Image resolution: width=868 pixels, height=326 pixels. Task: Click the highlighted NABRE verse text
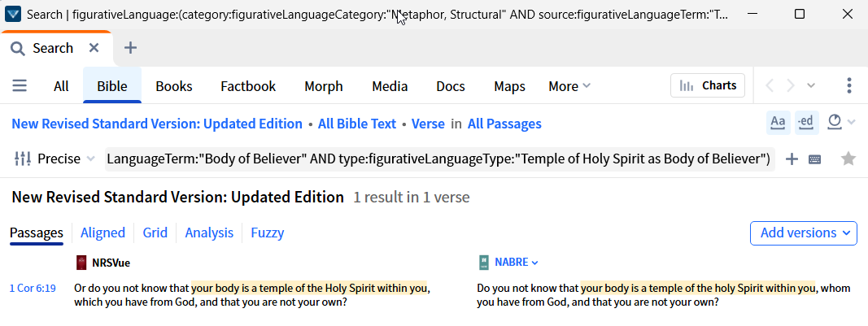coord(697,289)
